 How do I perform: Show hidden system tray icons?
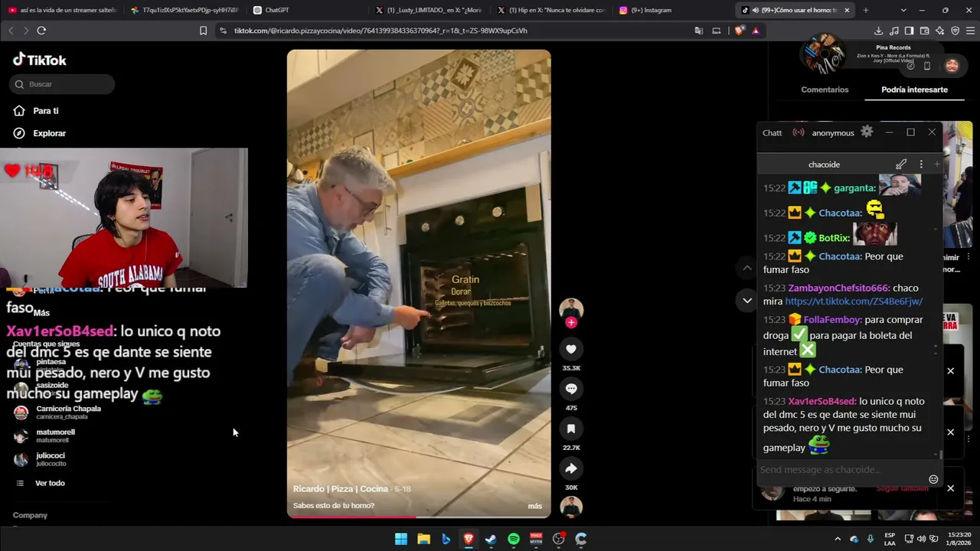point(838,539)
